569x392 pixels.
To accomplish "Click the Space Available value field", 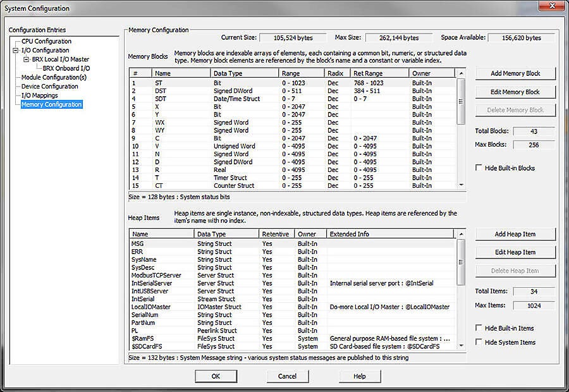I will (522, 38).
